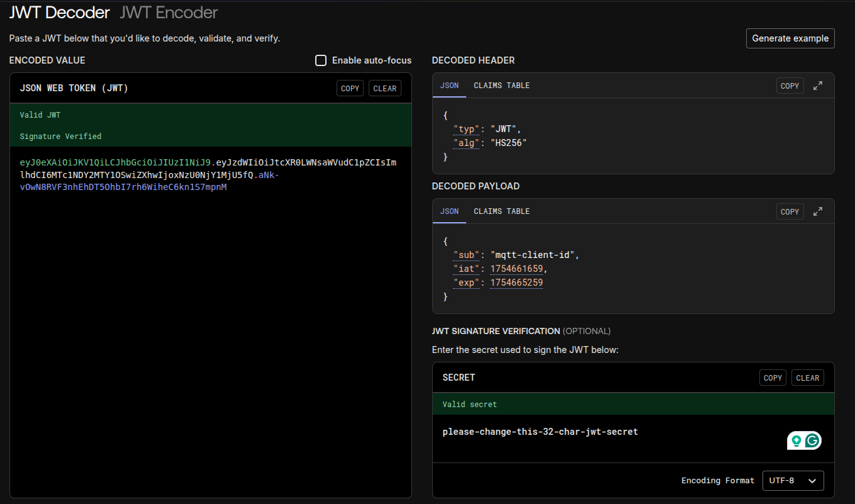
Task: Copy the encoded JSON Web Token
Action: tap(350, 89)
